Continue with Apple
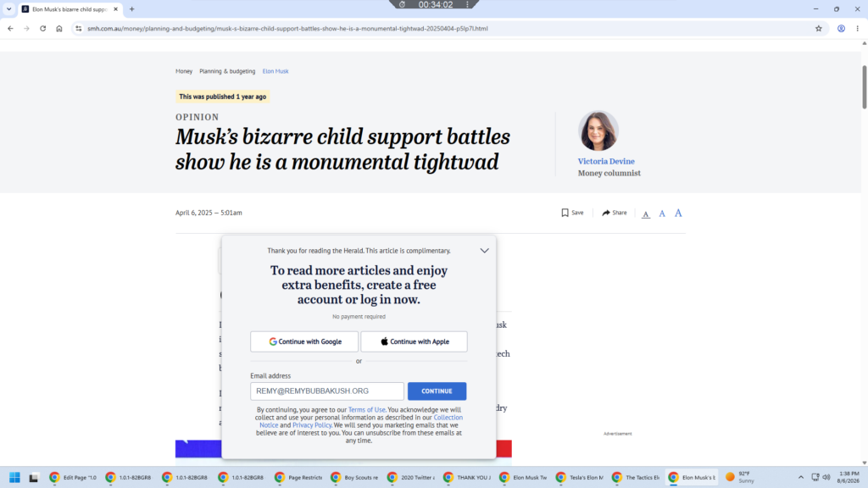The height and width of the screenshot is (488, 868). (414, 341)
